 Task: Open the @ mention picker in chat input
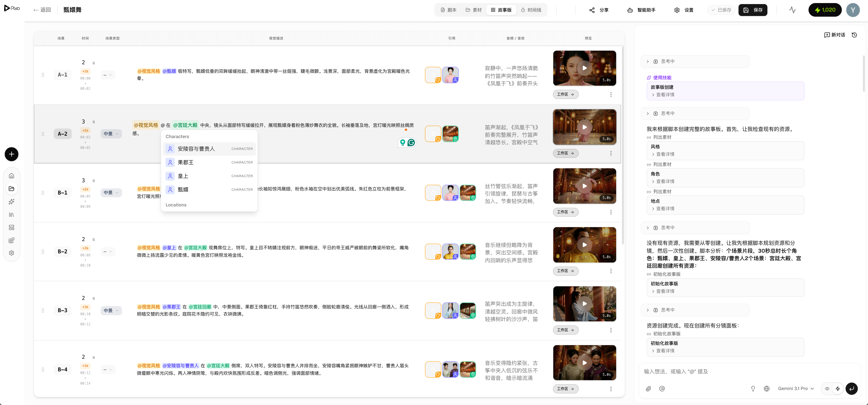click(x=662, y=388)
